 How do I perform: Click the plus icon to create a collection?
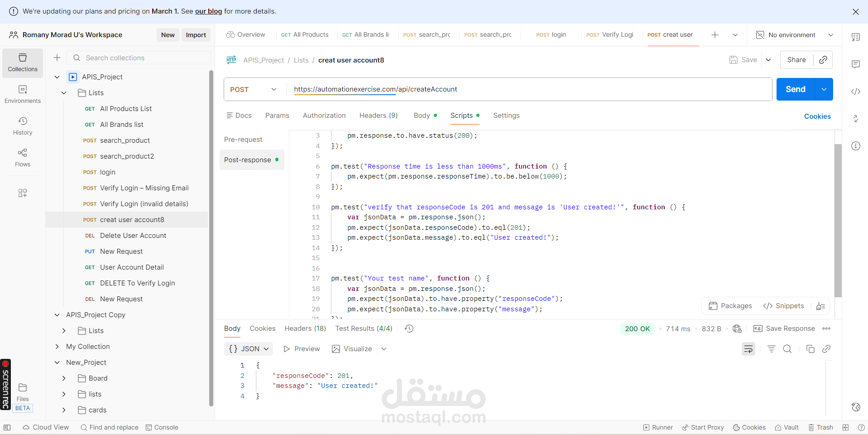coord(57,58)
